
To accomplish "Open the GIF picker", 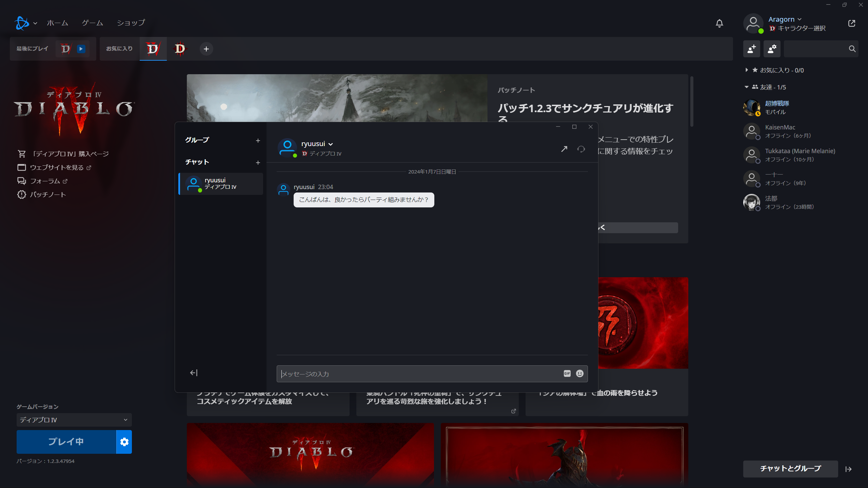I will click(x=567, y=373).
